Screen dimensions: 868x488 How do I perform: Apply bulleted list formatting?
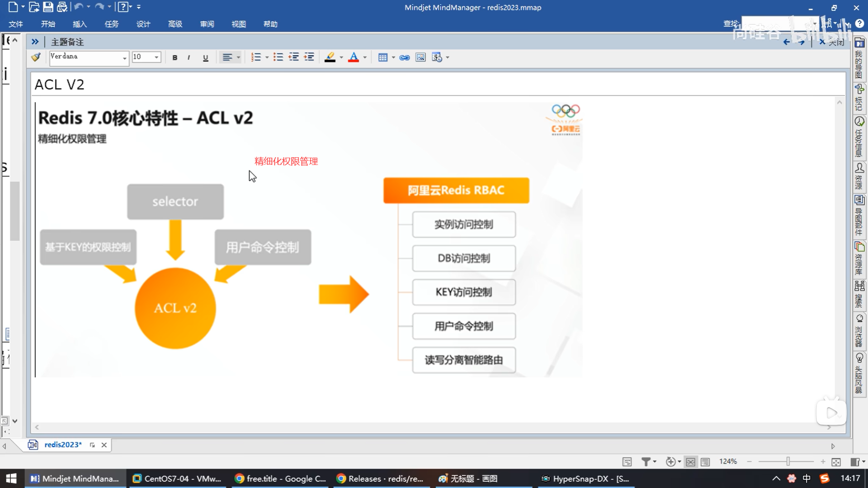(x=278, y=57)
